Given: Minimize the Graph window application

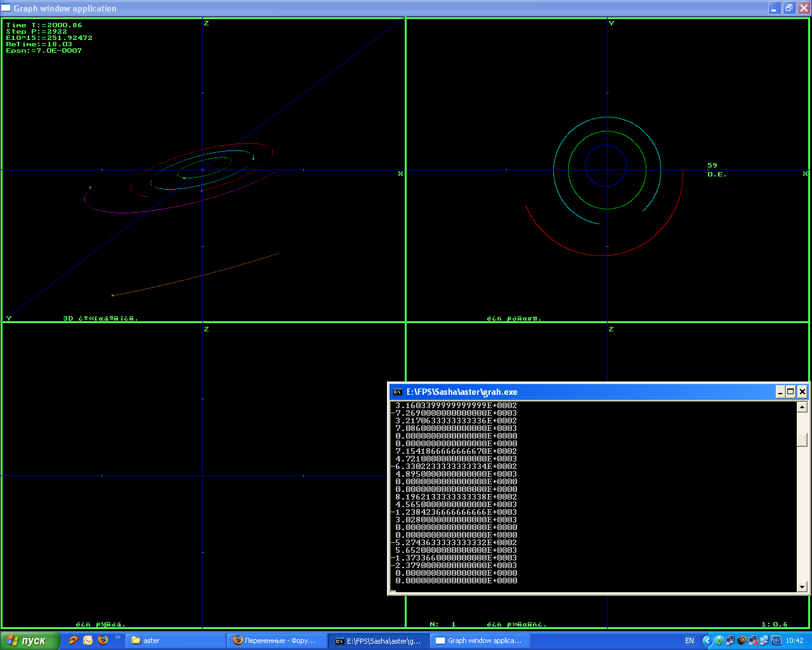Looking at the screenshot, I should [x=775, y=8].
